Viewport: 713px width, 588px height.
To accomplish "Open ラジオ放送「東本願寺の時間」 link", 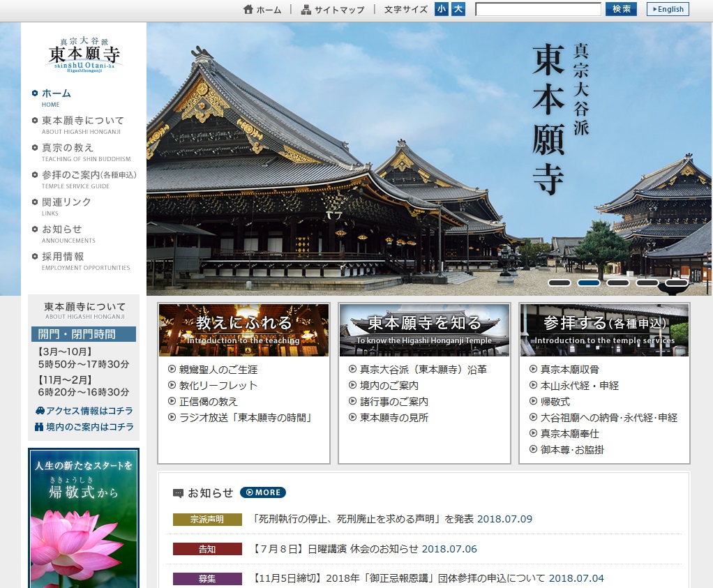I will click(x=246, y=418).
